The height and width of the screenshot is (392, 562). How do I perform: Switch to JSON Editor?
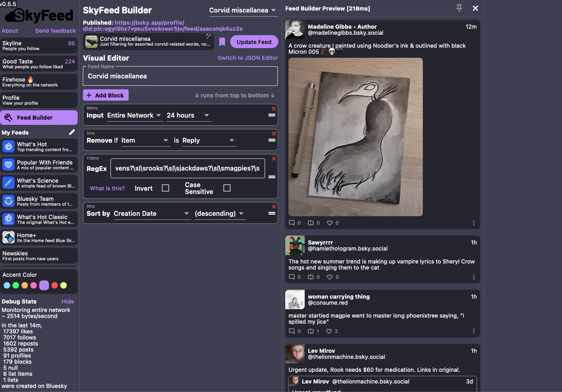click(248, 58)
